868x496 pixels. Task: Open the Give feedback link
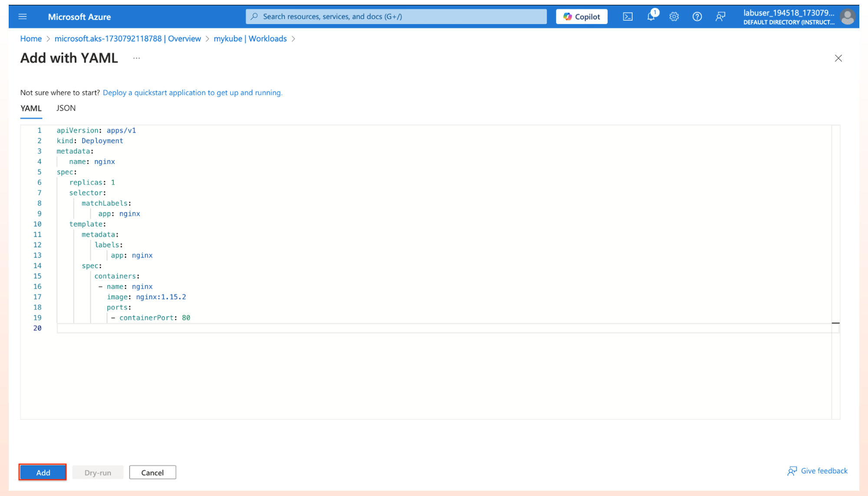817,471
